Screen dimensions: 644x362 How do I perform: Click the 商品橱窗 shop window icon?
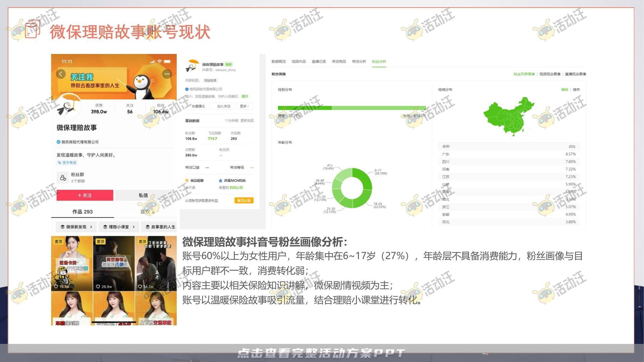coord(187,180)
